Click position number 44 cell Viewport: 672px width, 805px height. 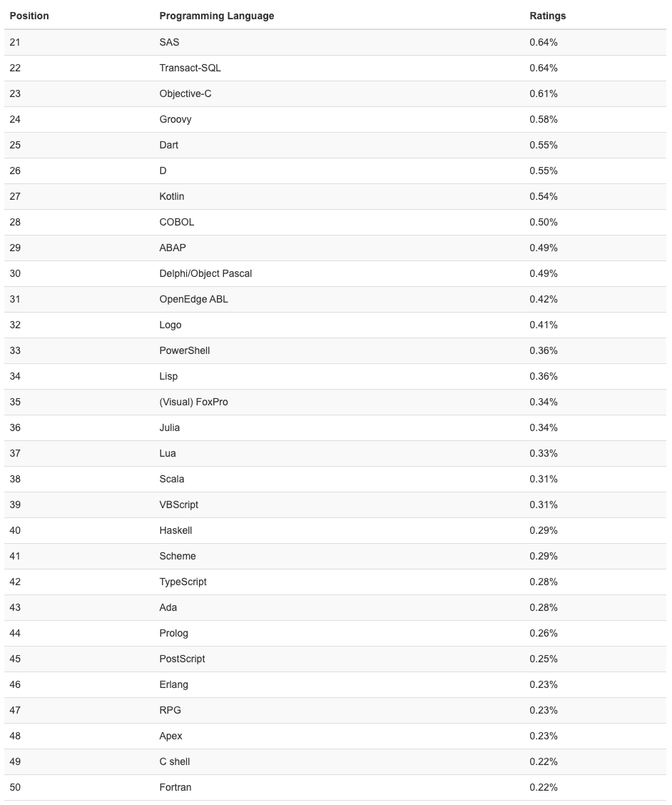(15, 633)
